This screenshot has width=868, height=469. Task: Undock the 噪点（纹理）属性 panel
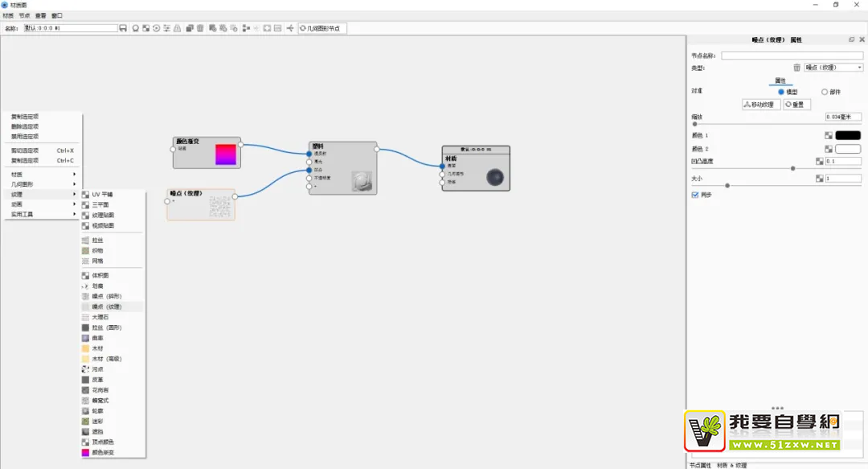[x=851, y=39]
